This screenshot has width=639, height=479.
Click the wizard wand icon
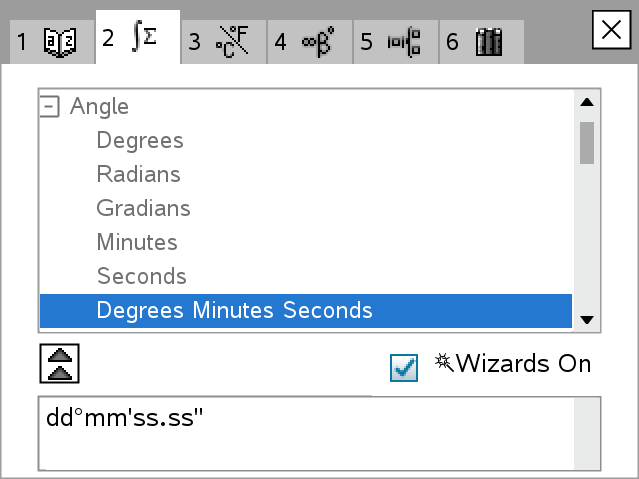click(x=444, y=362)
